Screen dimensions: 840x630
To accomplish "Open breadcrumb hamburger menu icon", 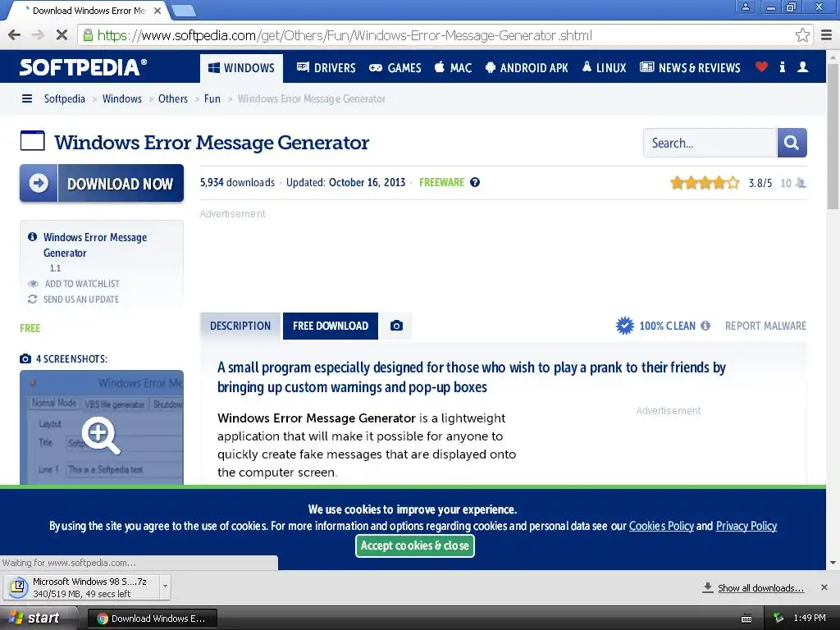I will pyautogui.click(x=27, y=98).
